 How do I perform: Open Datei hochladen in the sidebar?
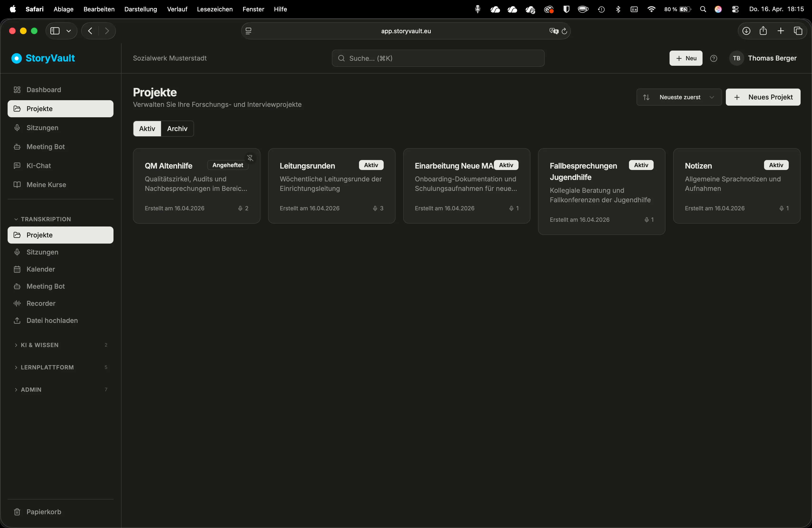pyautogui.click(x=60, y=320)
